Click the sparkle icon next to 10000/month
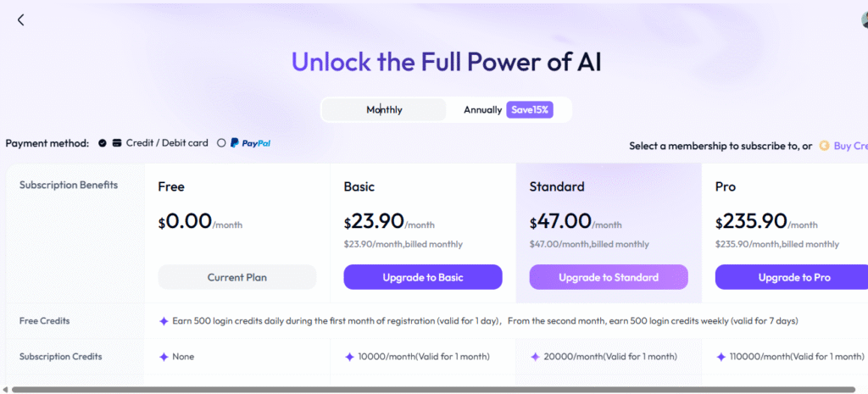868x394 pixels. (x=349, y=357)
